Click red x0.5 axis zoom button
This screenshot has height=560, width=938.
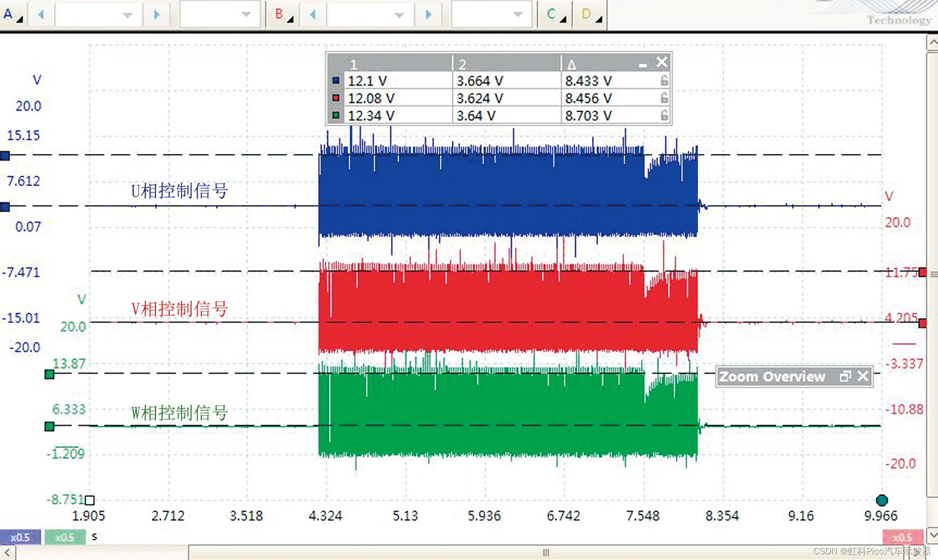pos(902,537)
